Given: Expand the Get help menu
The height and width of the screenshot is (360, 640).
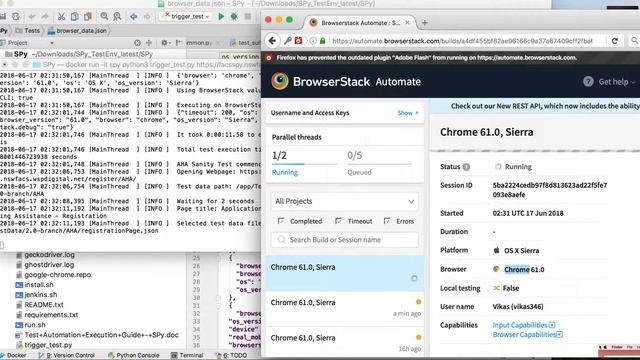Looking at the screenshot, I should [x=616, y=82].
